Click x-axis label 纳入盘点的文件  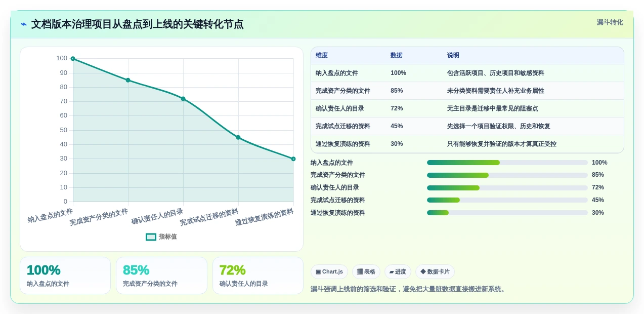pos(51,215)
